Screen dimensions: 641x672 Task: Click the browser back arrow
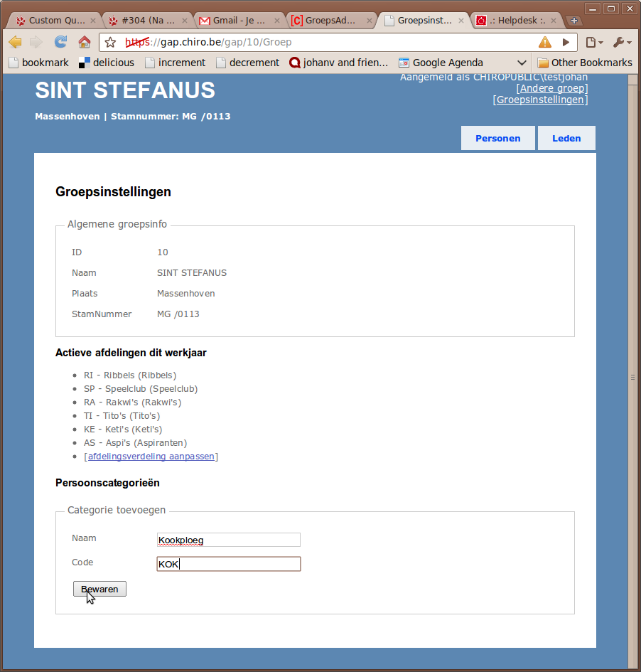coord(15,42)
